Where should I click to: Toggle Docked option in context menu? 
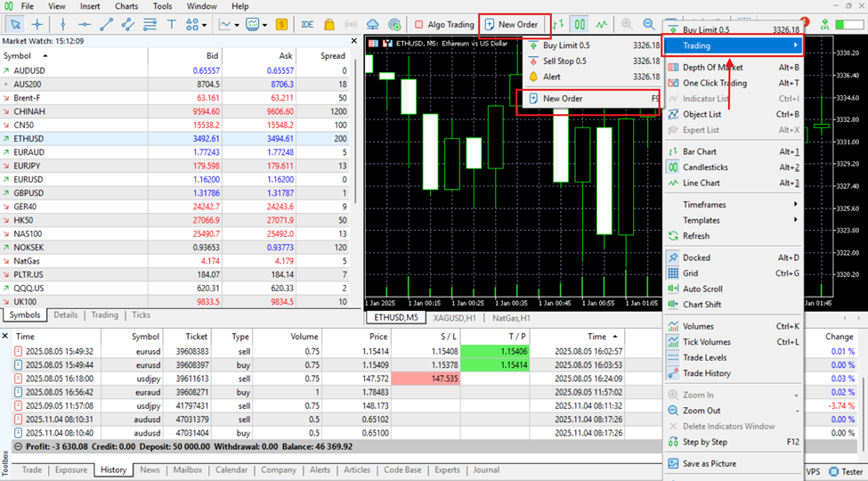(x=696, y=257)
